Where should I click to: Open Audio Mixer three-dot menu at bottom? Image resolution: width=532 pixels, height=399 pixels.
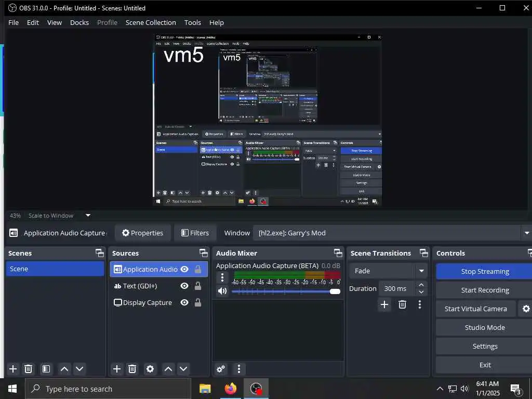[x=239, y=369]
